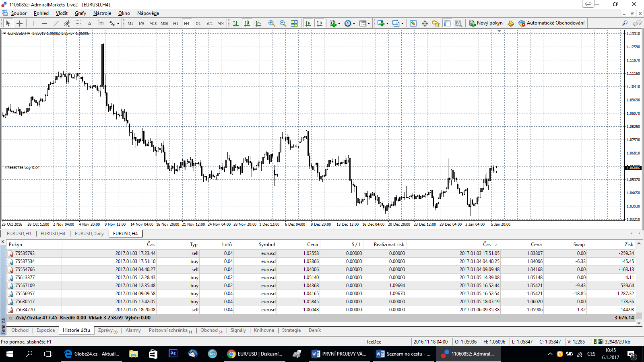
Task: Open the periodicity clock dropdown
Action: pyautogui.click(x=350, y=23)
